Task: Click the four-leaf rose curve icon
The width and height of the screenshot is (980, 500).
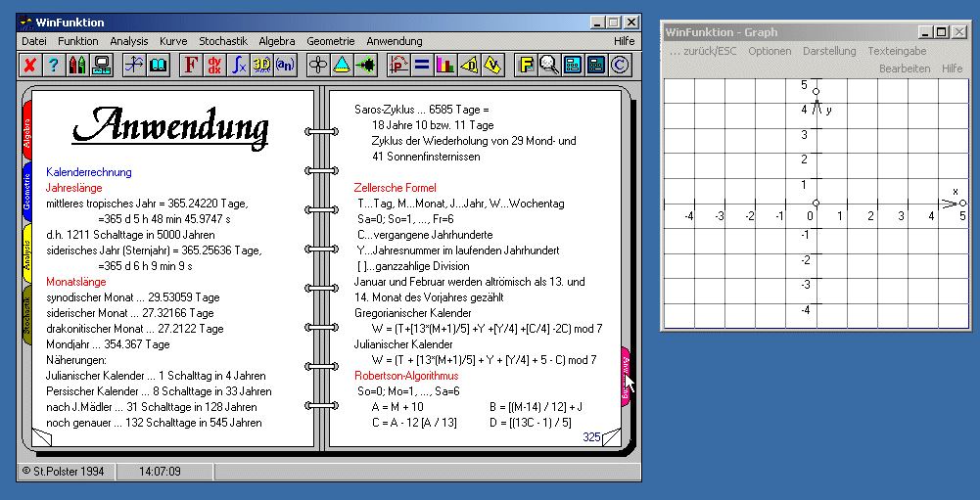Action: coord(318,65)
